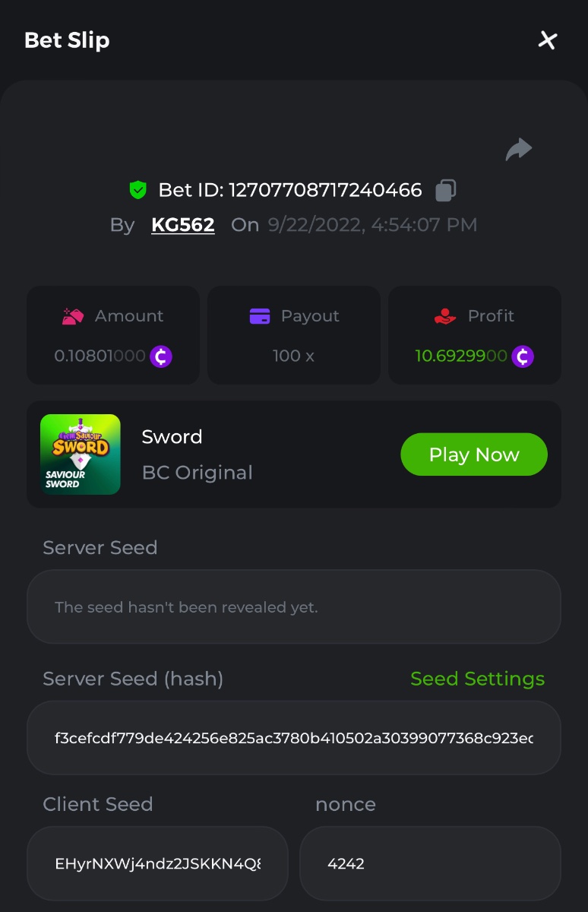Click the Client Seed field
This screenshot has width=588, height=912.
point(157,863)
